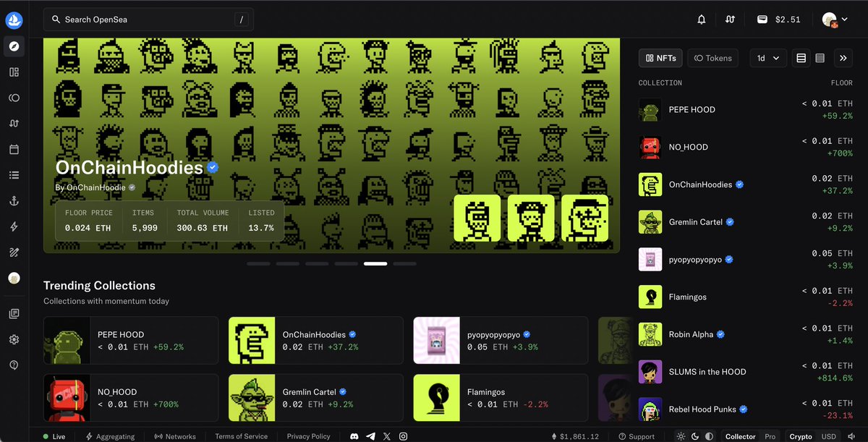Open the Telegram link in the footer
This screenshot has height=442, width=868.
click(x=371, y=436)
